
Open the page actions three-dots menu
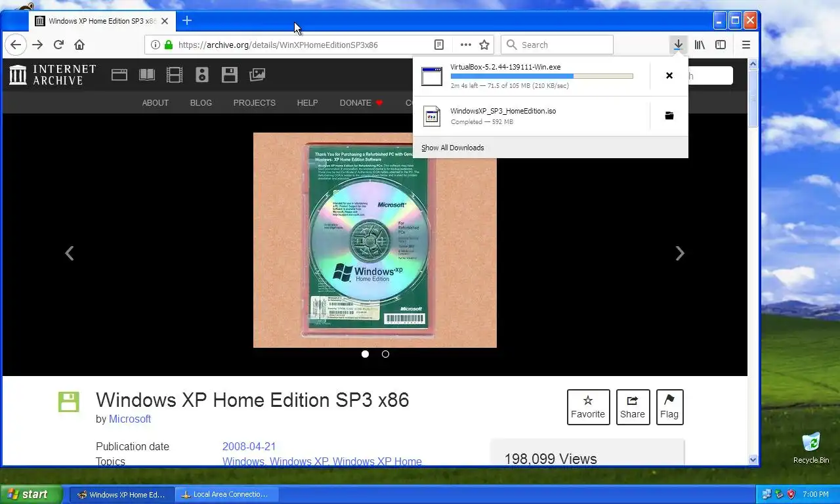(x=465, y=45)
